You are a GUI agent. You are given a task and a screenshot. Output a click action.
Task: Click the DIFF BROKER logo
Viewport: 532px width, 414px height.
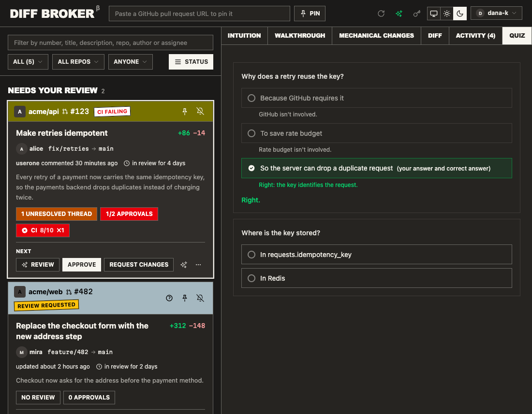[x=52, y=14]
